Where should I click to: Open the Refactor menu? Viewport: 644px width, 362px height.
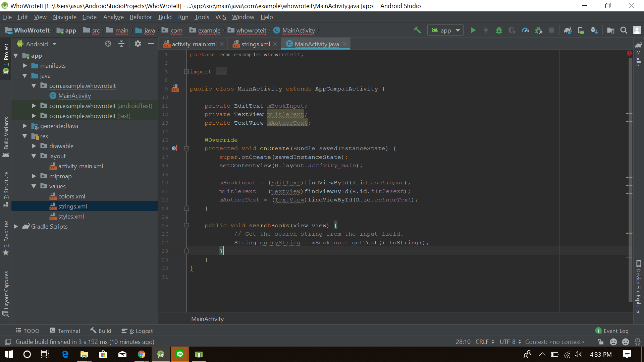tap(141, 17)
